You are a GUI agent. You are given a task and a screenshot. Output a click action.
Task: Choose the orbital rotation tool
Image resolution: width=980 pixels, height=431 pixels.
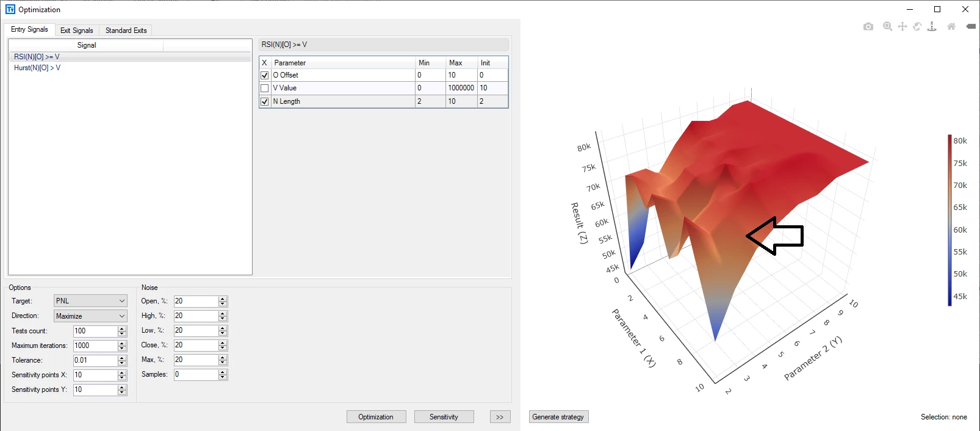[x=917, y=26]
